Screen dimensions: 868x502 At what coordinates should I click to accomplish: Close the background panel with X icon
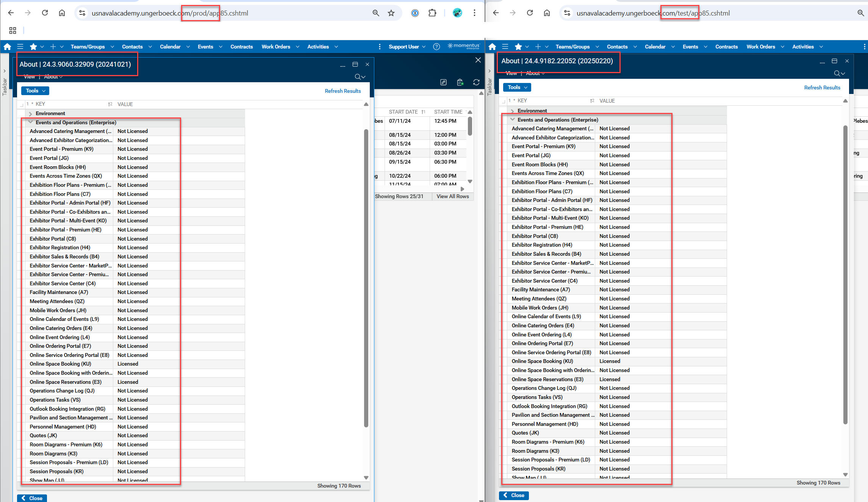(478, 60)
